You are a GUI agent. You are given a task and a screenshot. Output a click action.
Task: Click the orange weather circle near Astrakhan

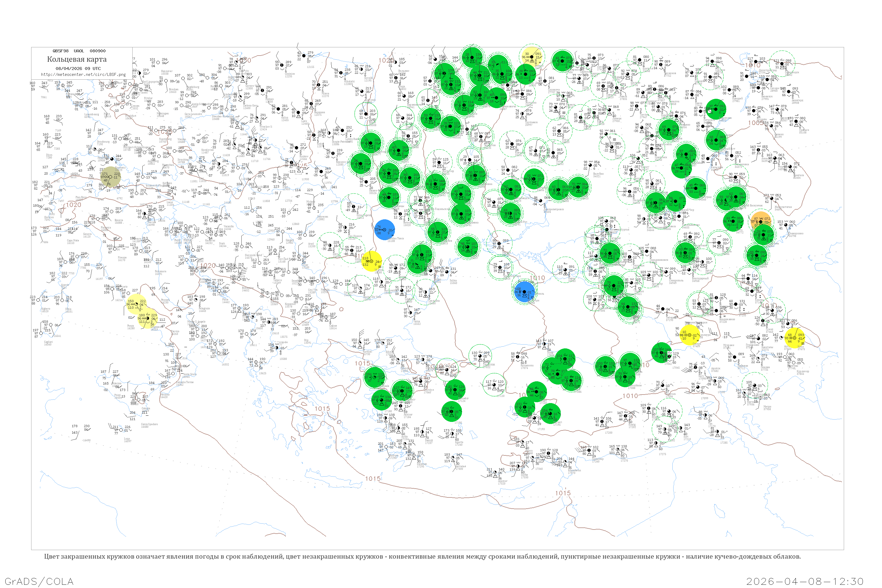pos(761,221)
